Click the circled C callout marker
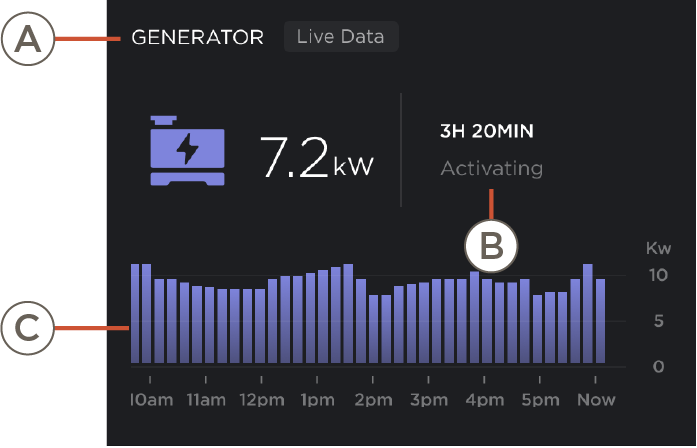This screenshot has height=448, width=697. (27, 327)
